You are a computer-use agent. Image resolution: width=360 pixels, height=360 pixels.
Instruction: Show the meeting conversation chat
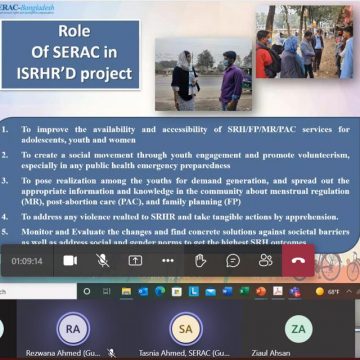click(233, 261)
